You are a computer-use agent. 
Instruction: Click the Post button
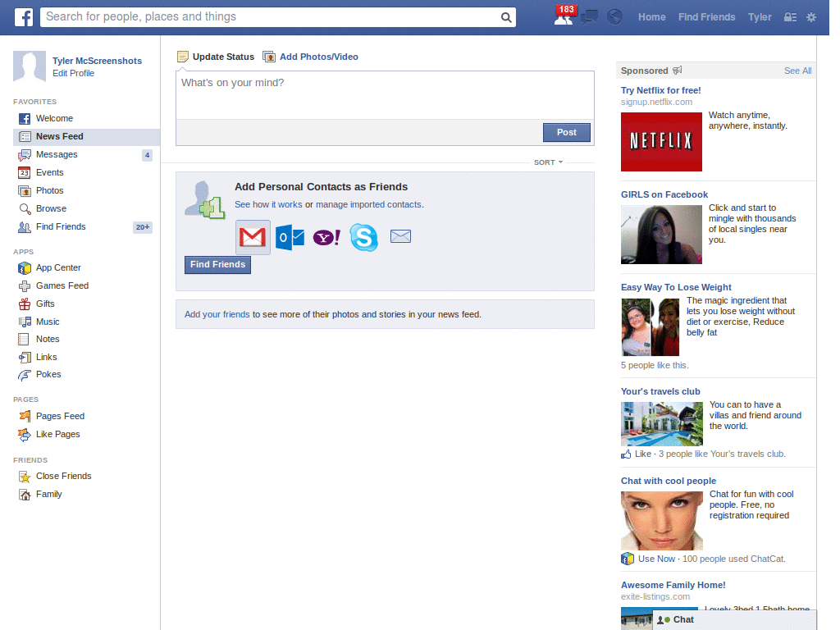(566, 132)
